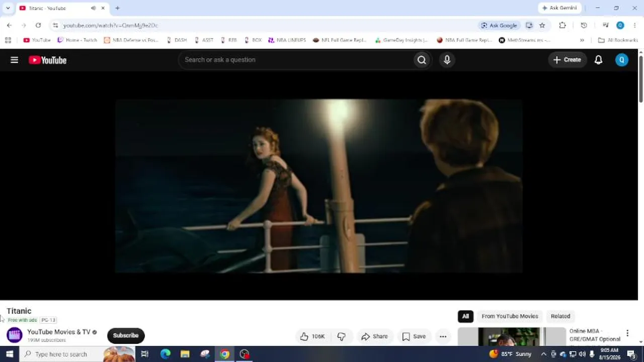Open the notifications bell
This screenshot has width=644, height=362.
[x=598, y=60]
